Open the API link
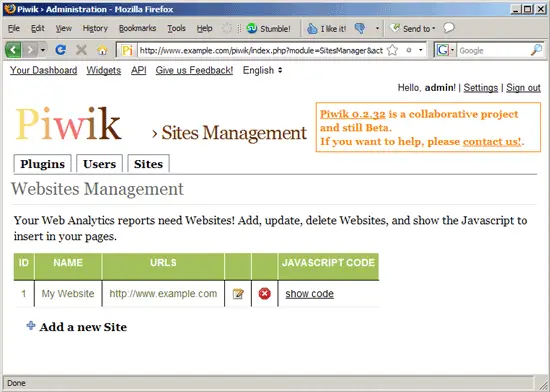Image resolution: width=550 pixels, height=392 pixels. click(139, 70)
